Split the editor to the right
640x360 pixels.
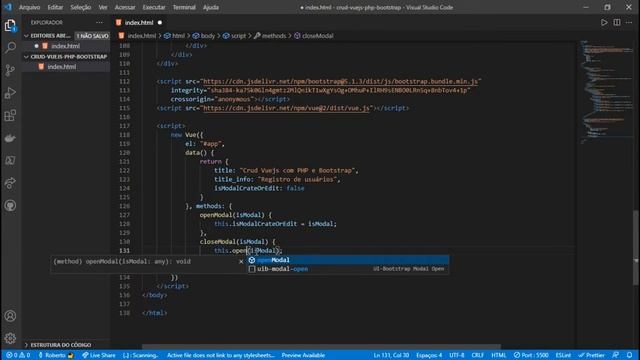tap(617, 22)
